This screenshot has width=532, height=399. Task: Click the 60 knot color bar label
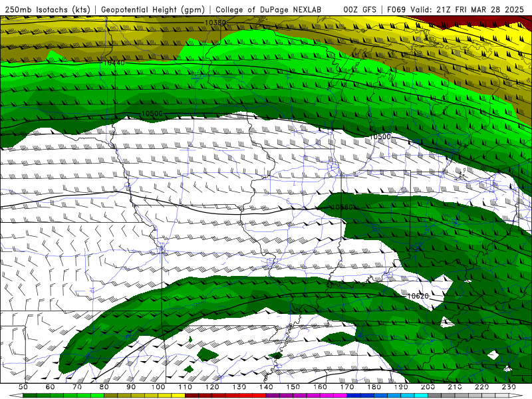coord(51,387)
